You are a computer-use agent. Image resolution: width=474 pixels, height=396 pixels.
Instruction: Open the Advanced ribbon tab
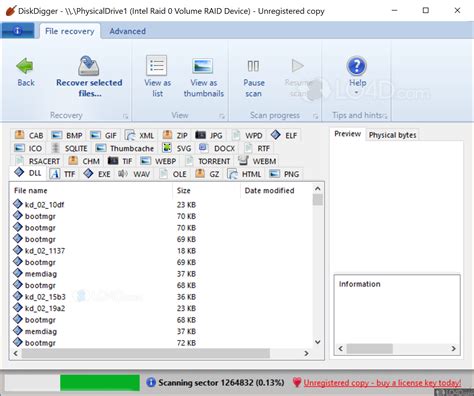click(x=128, y=31)
